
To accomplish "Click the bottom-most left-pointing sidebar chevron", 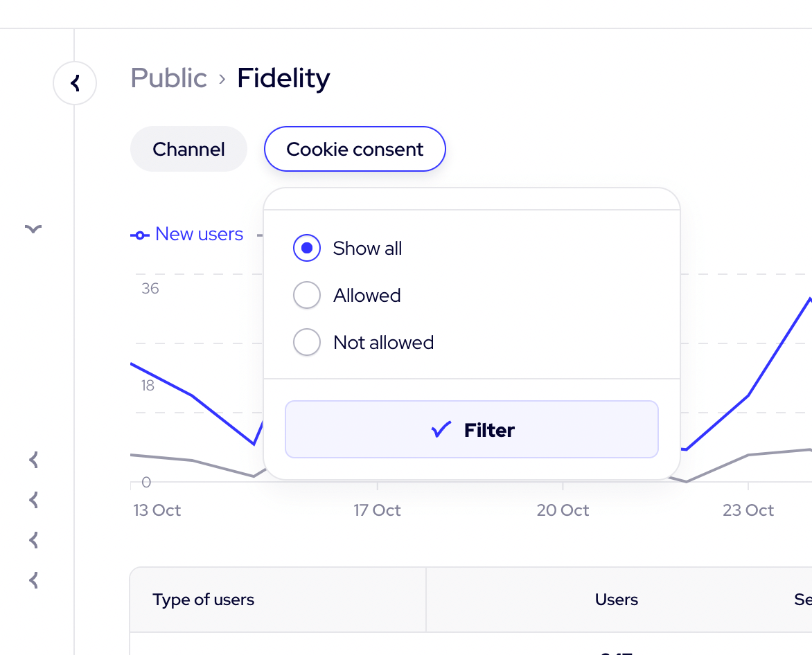I will click(33, 580).
